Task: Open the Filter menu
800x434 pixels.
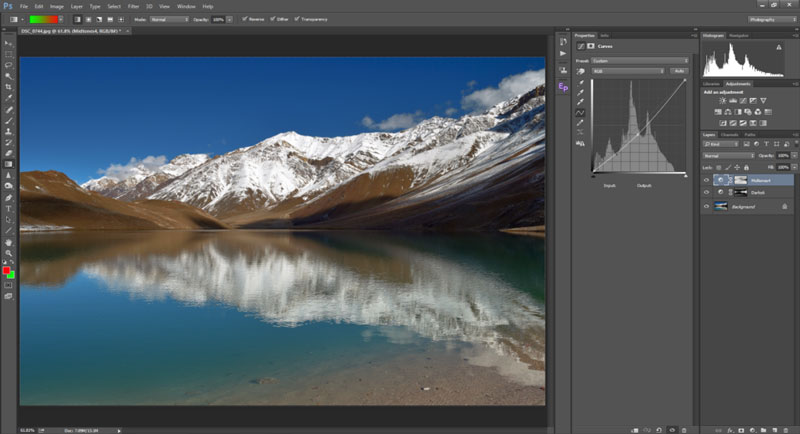Action: coord(133,6)
